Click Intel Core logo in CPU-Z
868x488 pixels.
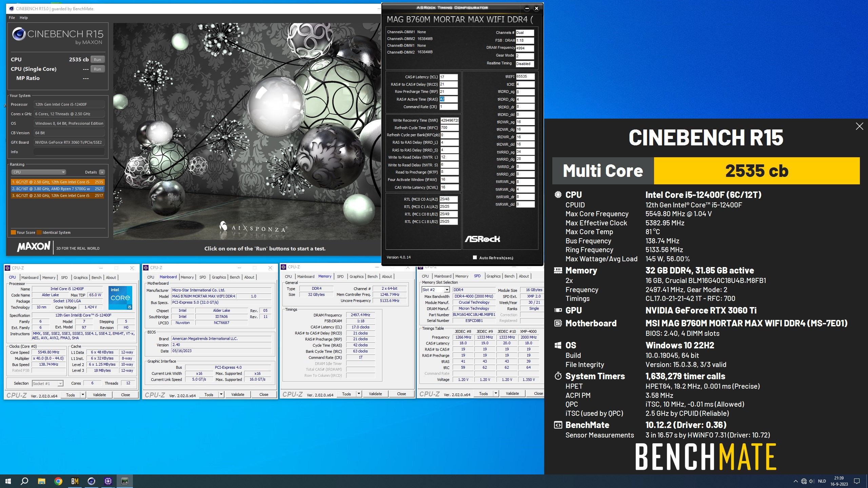[x=120, y=298]
